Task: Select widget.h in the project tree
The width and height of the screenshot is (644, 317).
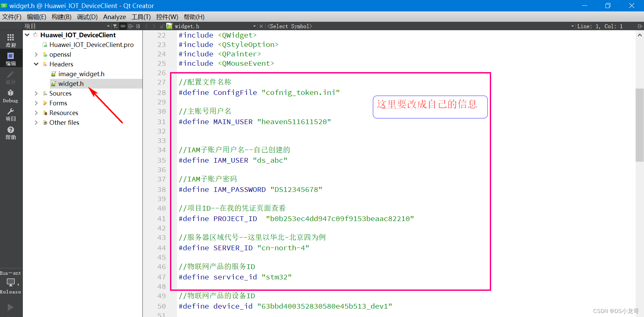Action: click(x=71, y=84)
